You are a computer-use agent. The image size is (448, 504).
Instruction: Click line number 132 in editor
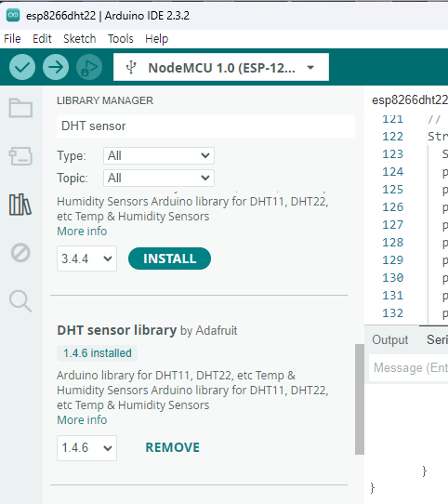(x=393, y=313)
